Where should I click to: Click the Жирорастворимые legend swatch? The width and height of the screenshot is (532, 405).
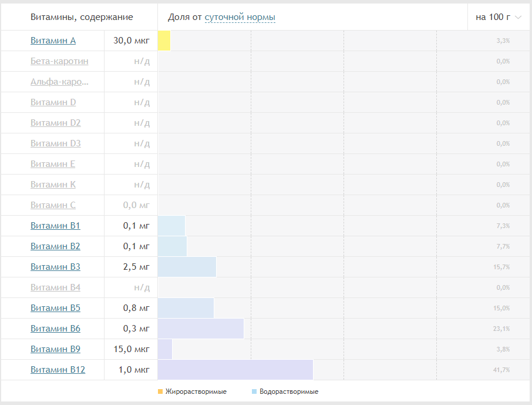[160, 391]
